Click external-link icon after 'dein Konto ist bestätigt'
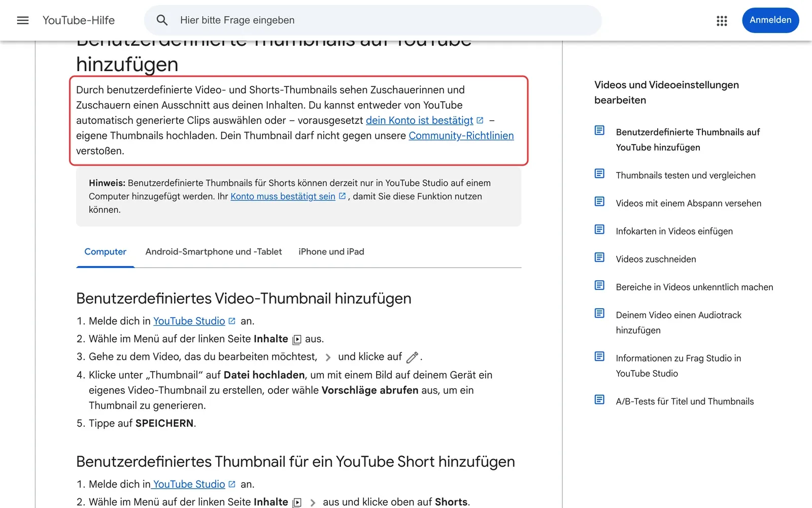 pos(480,120)
